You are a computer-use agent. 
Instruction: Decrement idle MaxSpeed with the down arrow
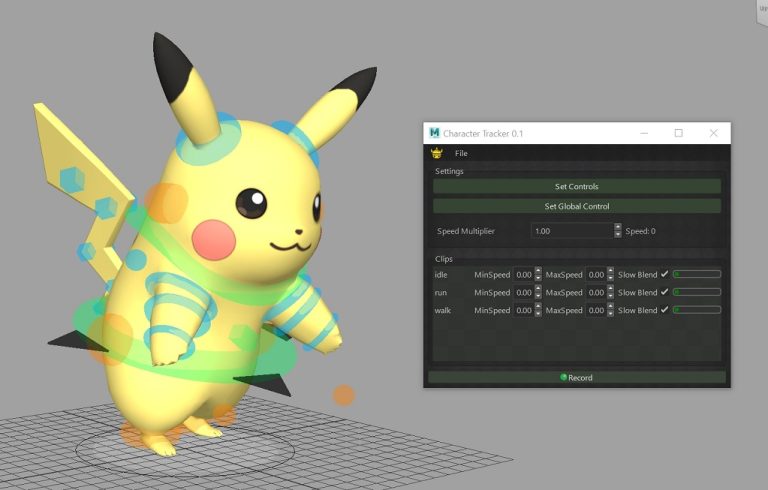pos(610,278)
